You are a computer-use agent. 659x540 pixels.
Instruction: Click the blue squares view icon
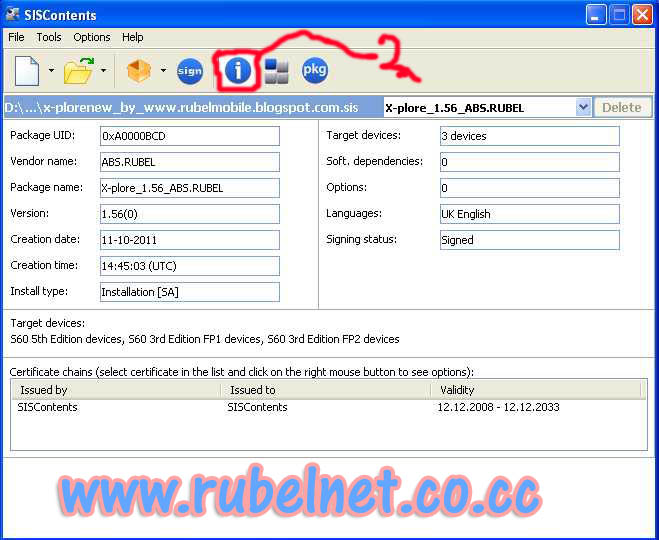[277, 71]
